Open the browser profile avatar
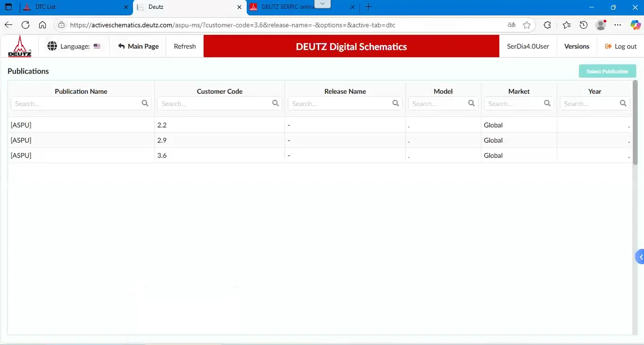 pos(601,25)
